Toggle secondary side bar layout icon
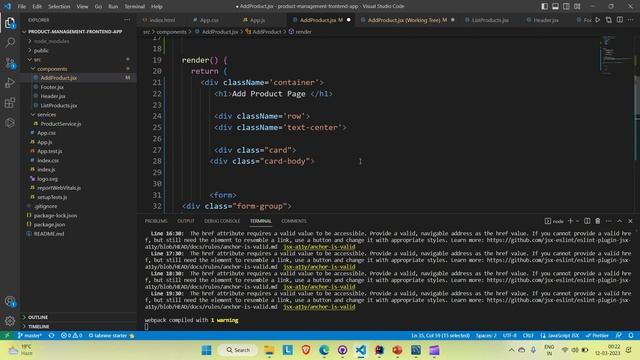 coord(566,6)
